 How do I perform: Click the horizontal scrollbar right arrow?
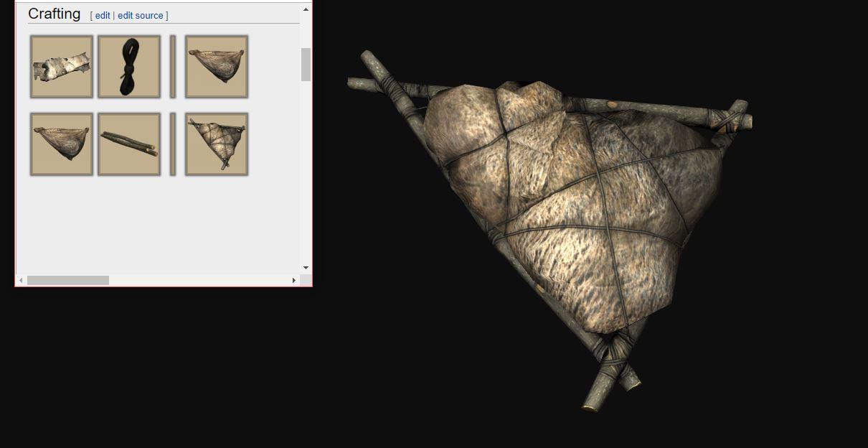[x=293, y=280]
